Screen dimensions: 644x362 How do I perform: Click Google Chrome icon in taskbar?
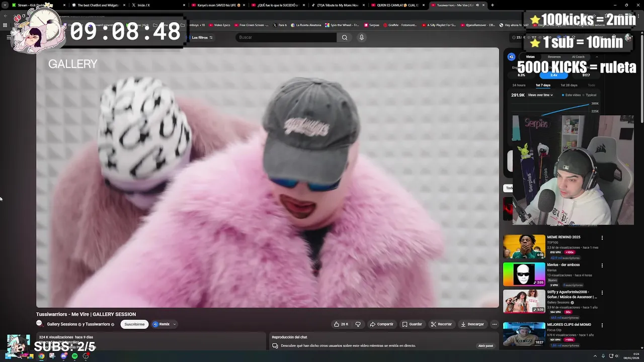click(41, 356)
